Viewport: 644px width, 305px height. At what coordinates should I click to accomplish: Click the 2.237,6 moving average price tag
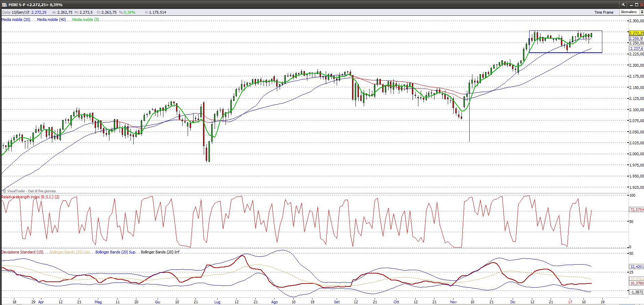(636, 49)
